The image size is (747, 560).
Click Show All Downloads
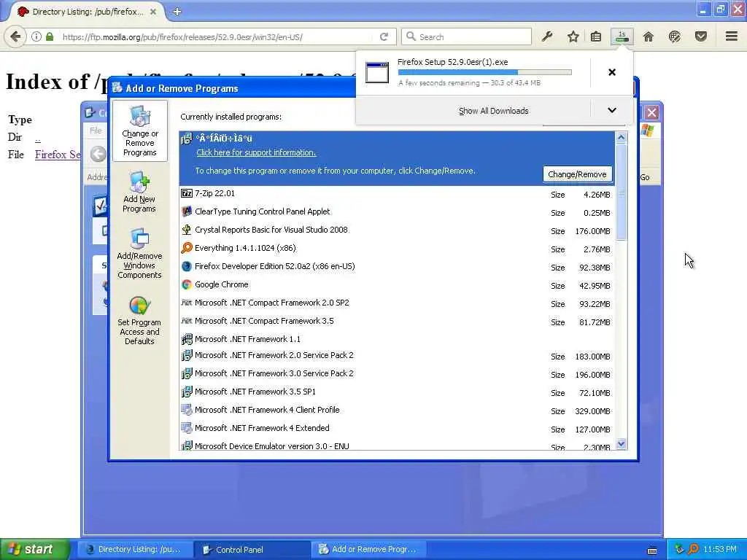[x=494, y=111]
